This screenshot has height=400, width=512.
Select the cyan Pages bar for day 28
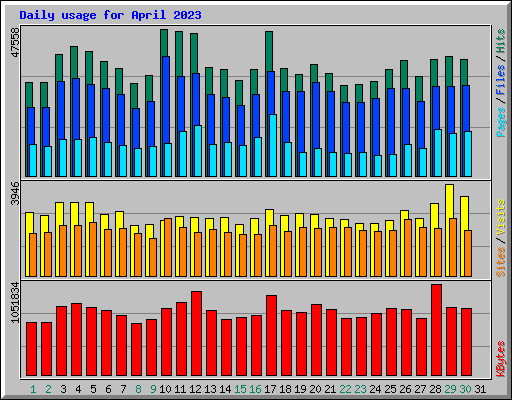click(438, 153)
